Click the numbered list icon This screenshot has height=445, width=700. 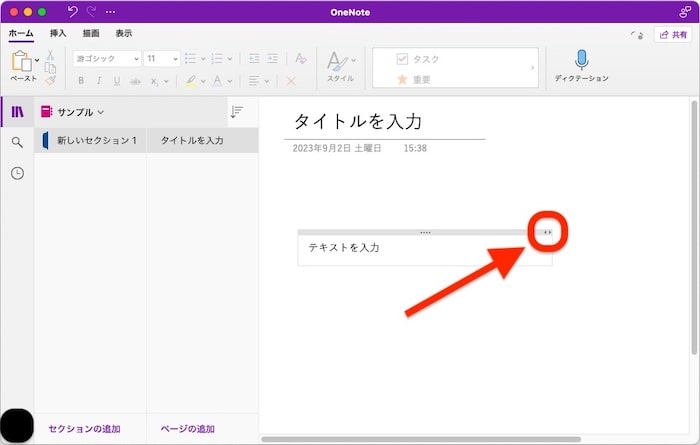[217, 58]
